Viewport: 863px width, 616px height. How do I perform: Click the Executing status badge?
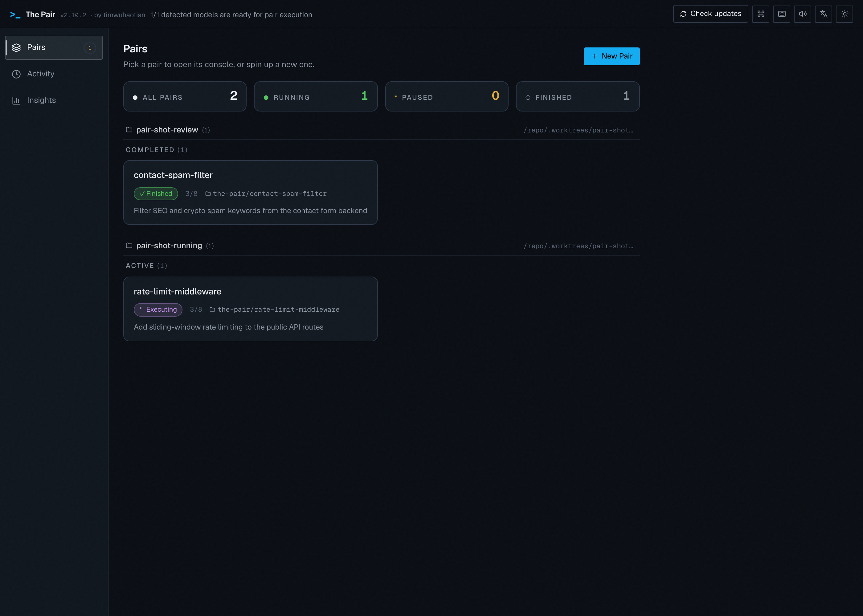[158, 310]
